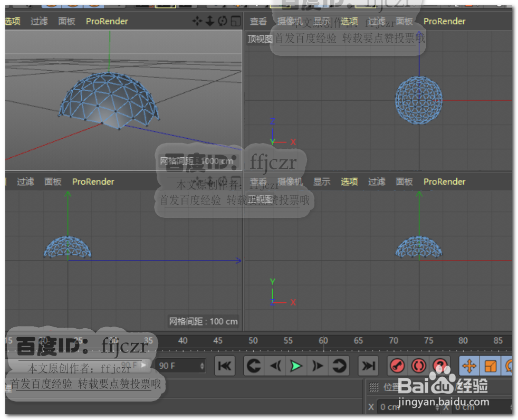The image size is (518, 420).
Task: Click the single-view toggle icon on the viewport
Action: coord(236,21)
